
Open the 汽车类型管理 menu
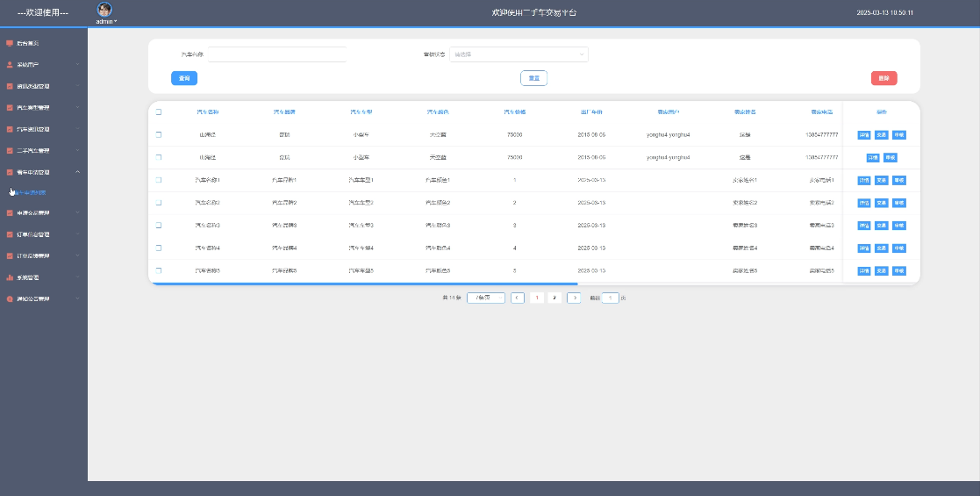(x=44, y=108)
